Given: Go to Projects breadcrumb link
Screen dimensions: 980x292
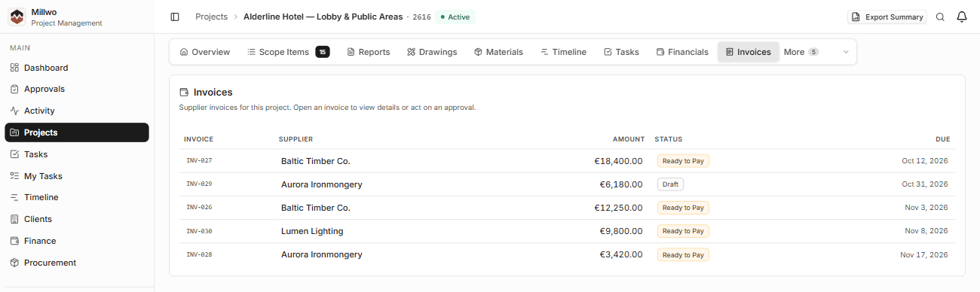Looking at the screenshot, I should pyautogui.click(x=211, y=17).
